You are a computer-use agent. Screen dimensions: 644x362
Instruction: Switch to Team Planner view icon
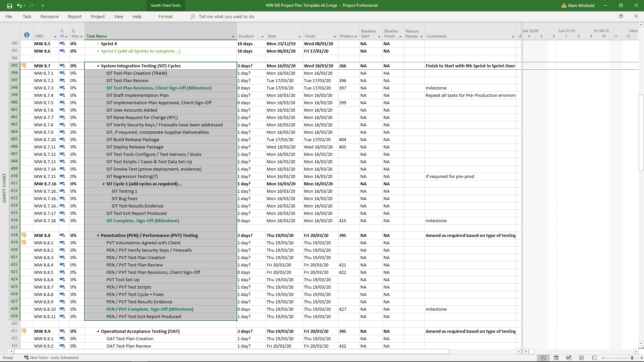[x=569, y=358]
